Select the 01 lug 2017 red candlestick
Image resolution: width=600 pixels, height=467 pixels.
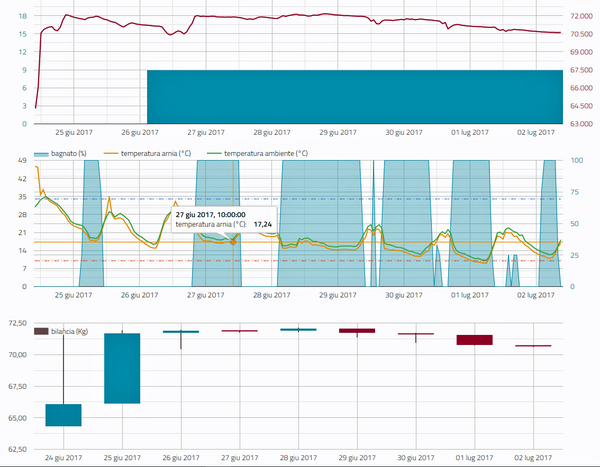[474, 340]
